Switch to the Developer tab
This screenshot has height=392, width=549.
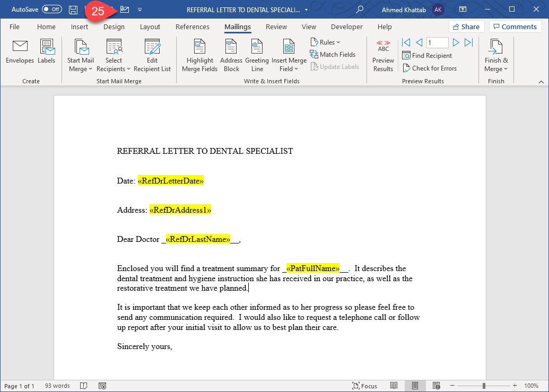point(346,27)
